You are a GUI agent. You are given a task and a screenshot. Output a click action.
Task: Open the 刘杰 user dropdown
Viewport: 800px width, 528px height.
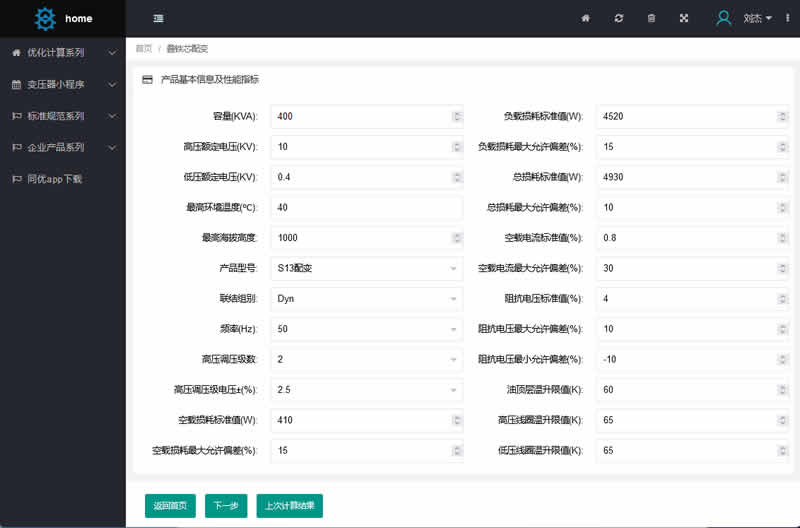[757, 18]
